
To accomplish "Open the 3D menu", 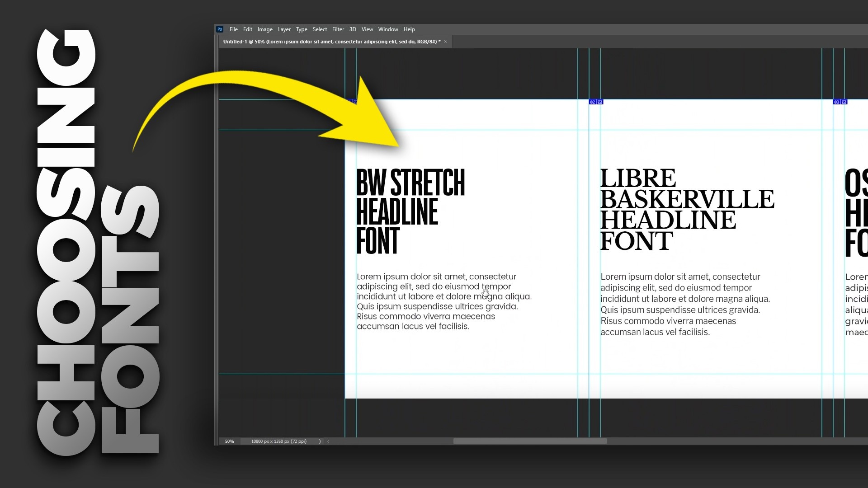I will (x=353, y=29).
